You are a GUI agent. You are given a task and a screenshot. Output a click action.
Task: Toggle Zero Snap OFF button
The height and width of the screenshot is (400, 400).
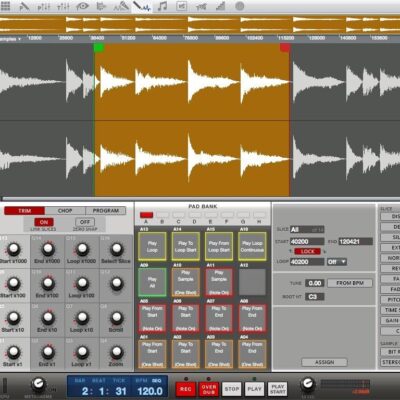[85, 222]
